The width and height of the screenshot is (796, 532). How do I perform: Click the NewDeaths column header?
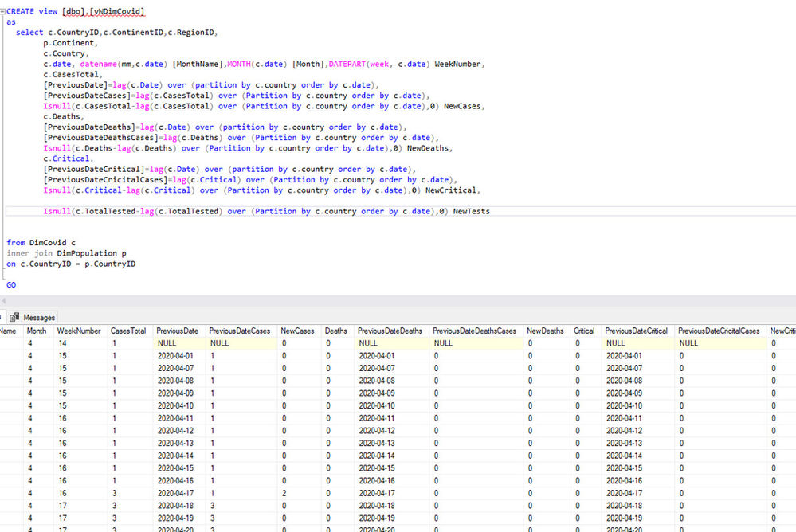click(545, 331)
